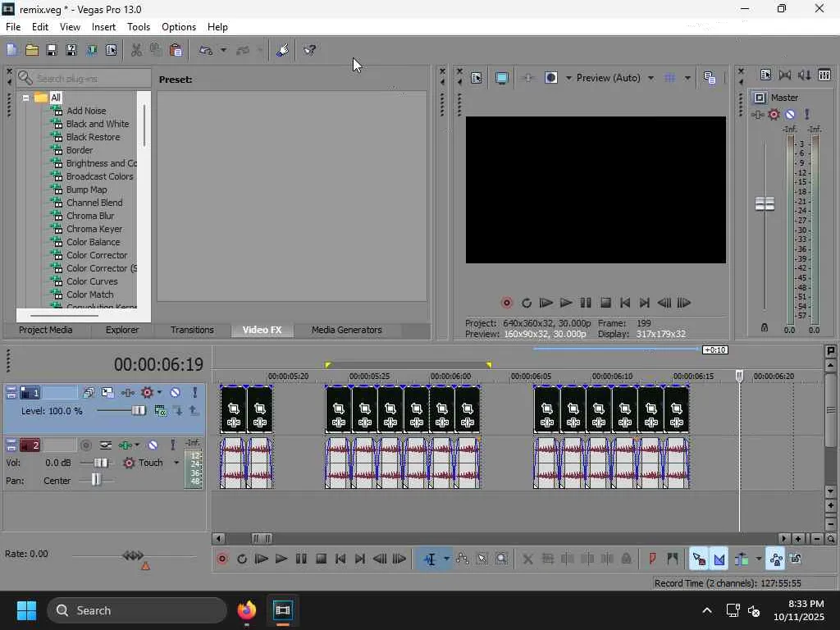Open Master FX icon below Master label
Image resolution: width=840 pixels, height=630 pixels.
tap(757, 114)
